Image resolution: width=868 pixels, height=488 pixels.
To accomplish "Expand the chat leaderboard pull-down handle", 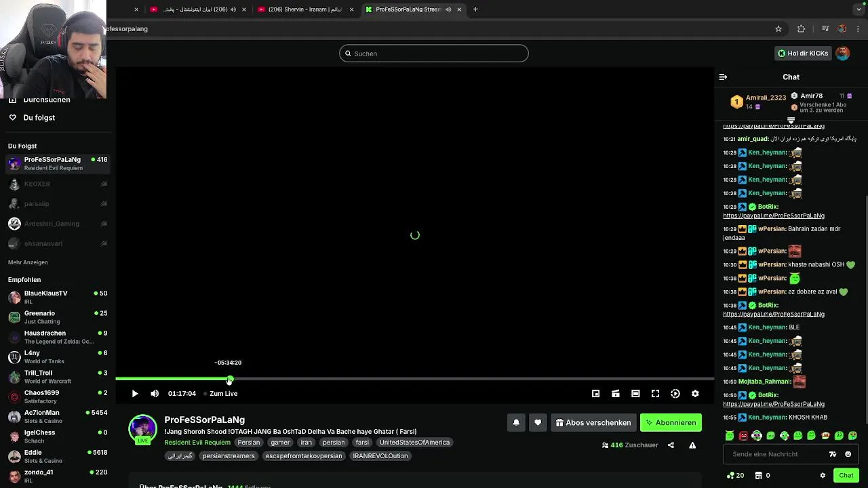I will click(791, 121).
